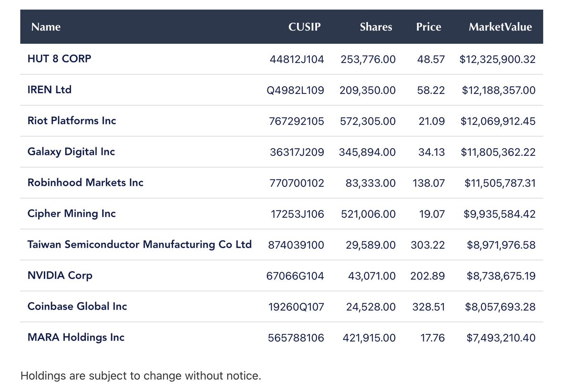The height and width of the screenshot is (392, 572).
Task: Click market value $9,935,584.42
Action: pos(500,214)
